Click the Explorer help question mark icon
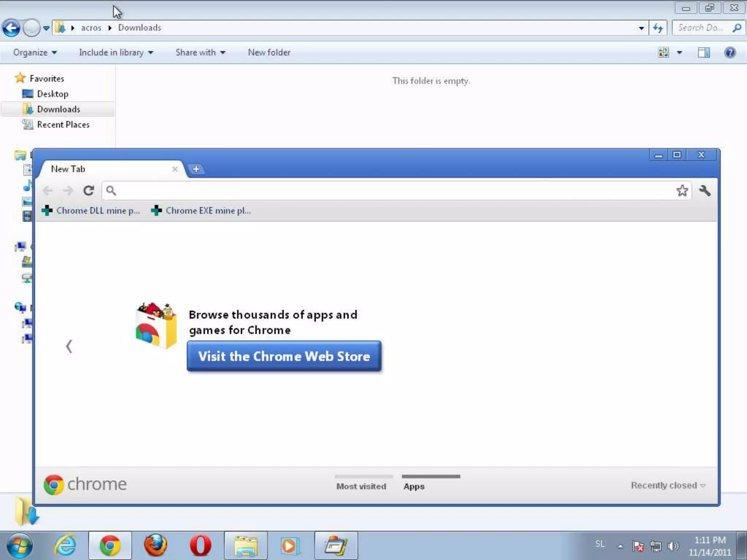This screenshot has width=747, height=560. pos(730,52)
